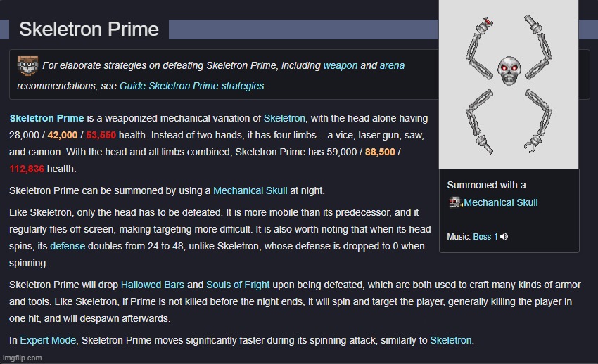Open the Hallowed Bars link
The height and width of the screenshot is (364, 598).
pyautogui.click(x=152, y=285)
